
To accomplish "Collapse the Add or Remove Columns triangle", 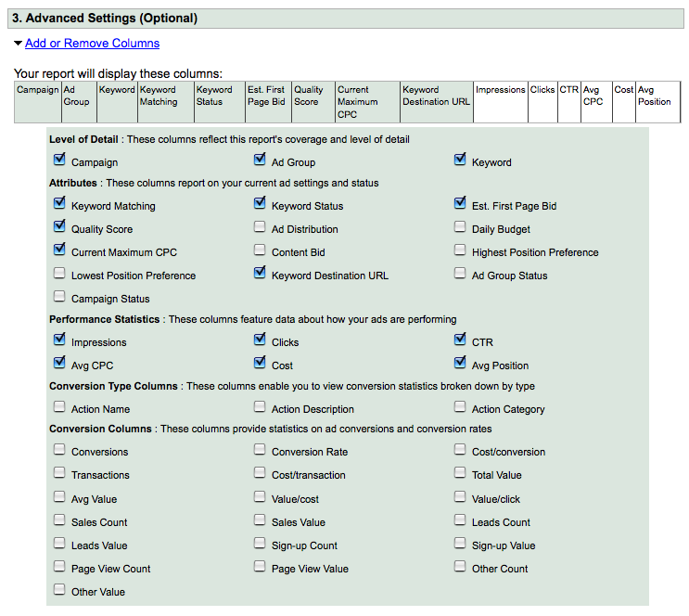I will 19,44.
